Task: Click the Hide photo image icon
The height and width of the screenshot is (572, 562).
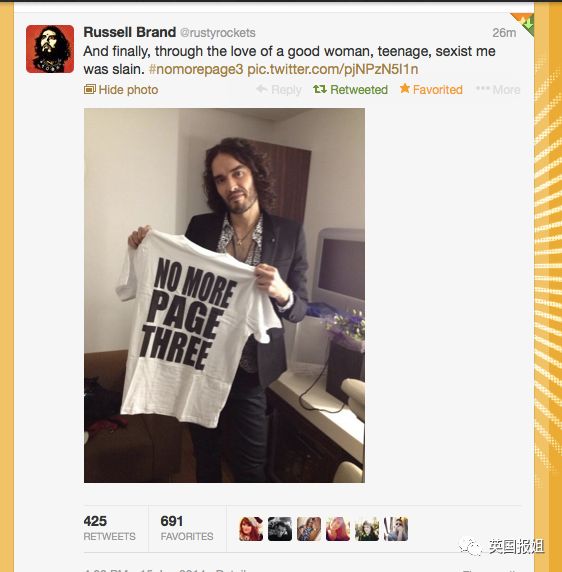Action: tap(90, 89)
